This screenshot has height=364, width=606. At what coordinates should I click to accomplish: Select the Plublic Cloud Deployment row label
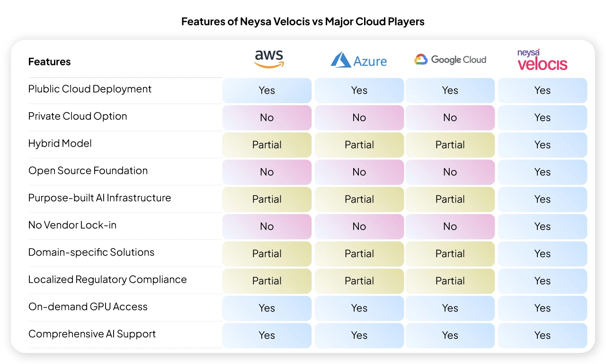pyautogui.click(x=90, y=89)
